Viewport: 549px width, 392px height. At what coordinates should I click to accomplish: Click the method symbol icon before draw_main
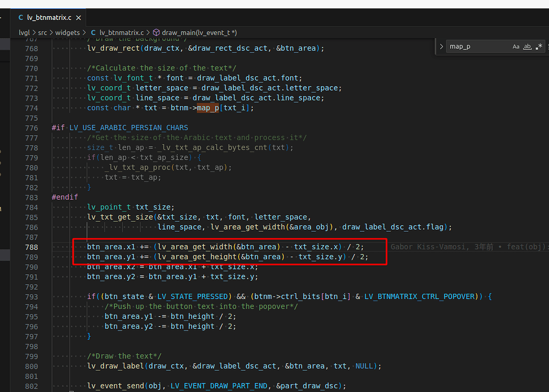tap(157, 32)
